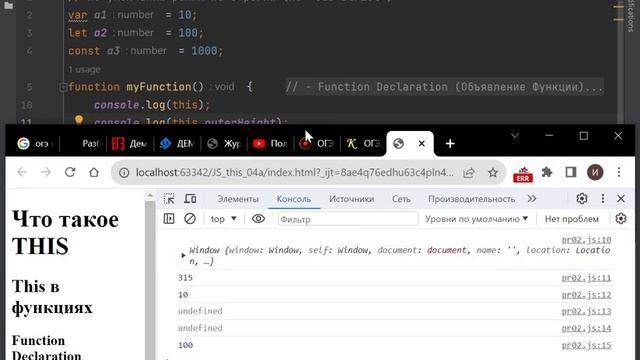Click console value 315
640x360 pixels.
[185, 278]
